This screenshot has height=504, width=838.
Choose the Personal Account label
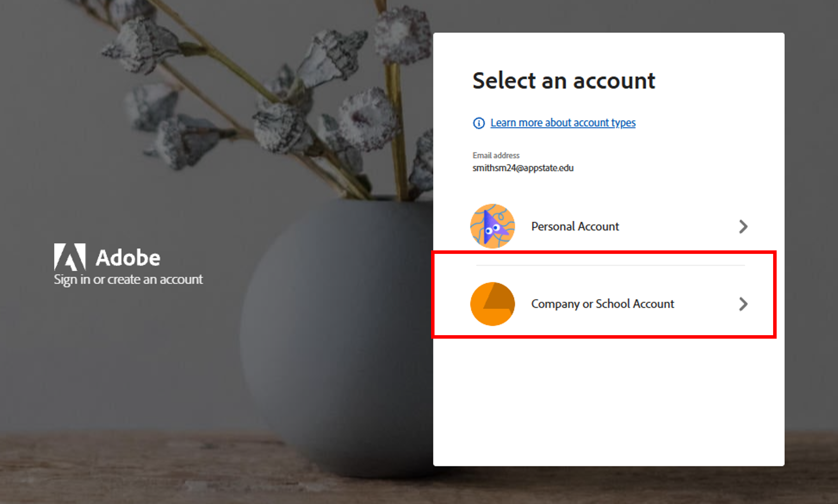pyautogui.click(x=575, y=227)
